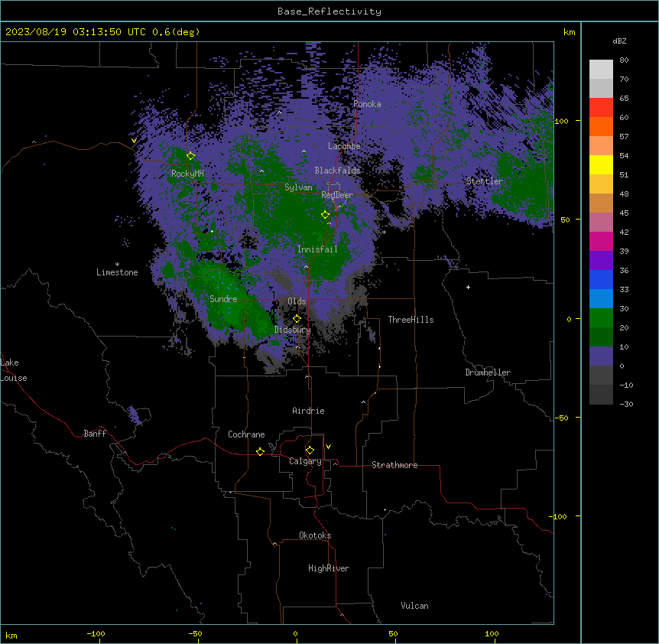Click the blue 36 dBZ legend swatch
659x644 pixels.
(601, 279)
